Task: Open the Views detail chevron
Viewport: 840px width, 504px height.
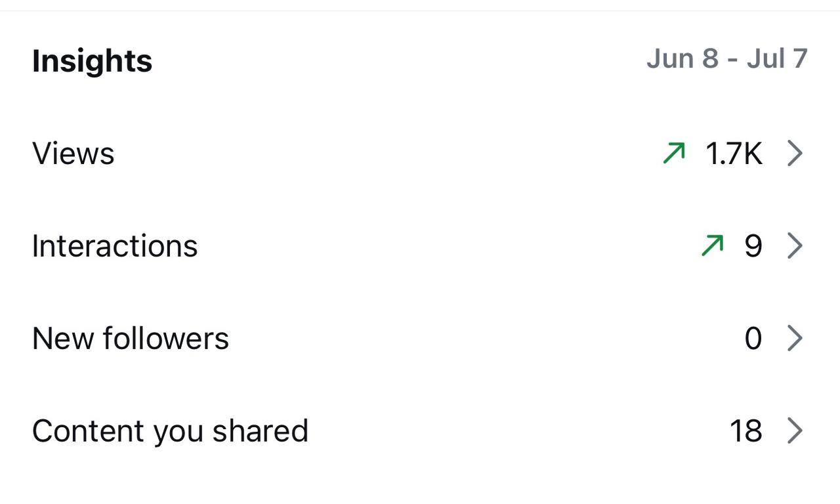Action: pyautogui.click(x=795, y=154)
